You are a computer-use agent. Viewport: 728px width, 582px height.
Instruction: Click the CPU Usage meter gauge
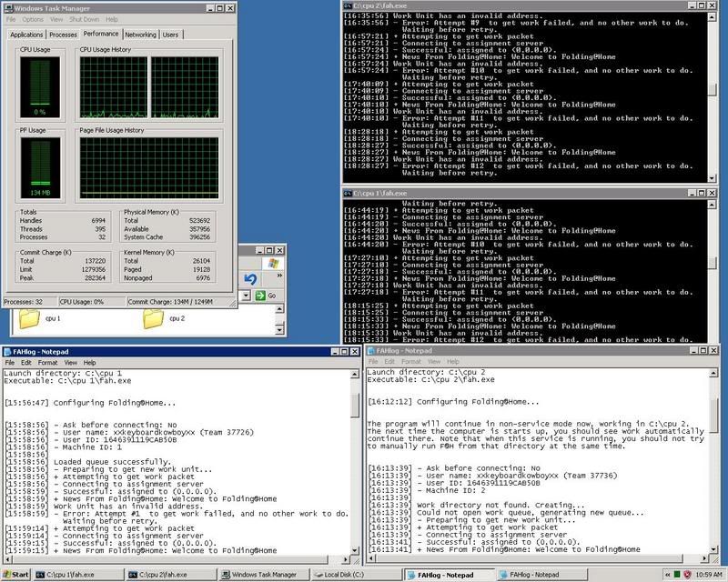click(40, 86)
